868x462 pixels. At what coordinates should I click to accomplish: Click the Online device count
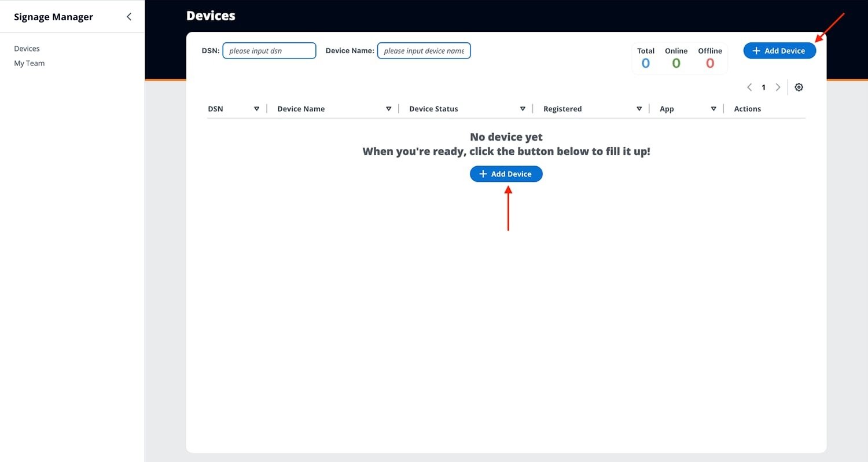coord(676,64)
